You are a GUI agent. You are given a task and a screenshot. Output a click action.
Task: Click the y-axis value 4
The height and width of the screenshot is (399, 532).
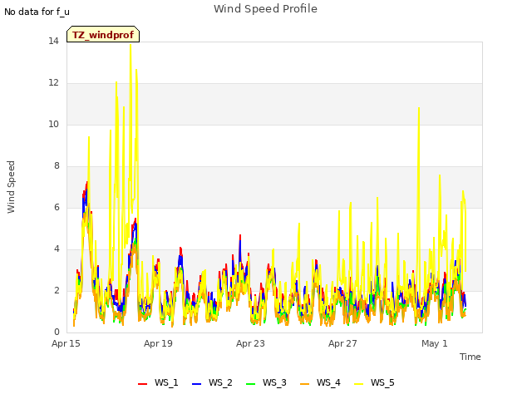click(57, 249)
